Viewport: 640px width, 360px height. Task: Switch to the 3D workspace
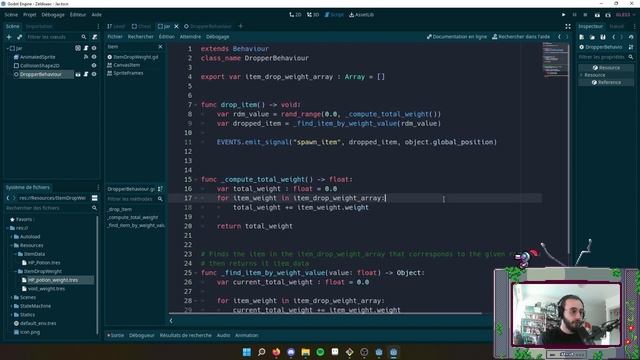[x=313, y=15]
